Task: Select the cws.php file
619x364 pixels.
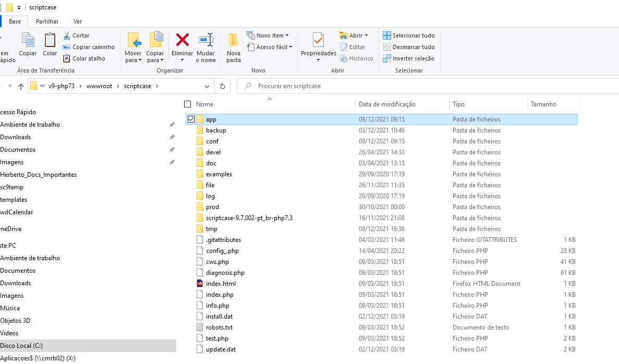Action: (217, 262)
